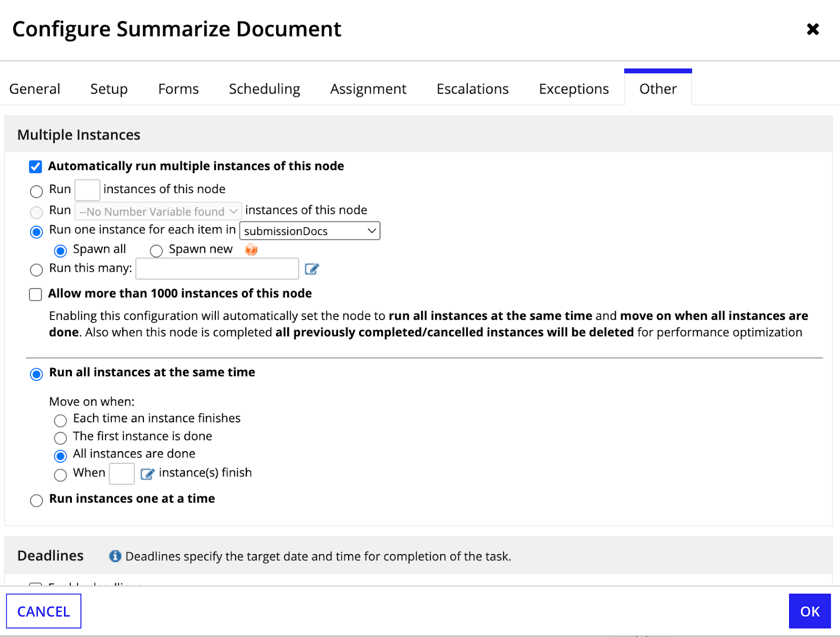The height and width of the screenshot is (637, 840).
Task: Open help for Spawn new option
Action: [x=251, y=250]
